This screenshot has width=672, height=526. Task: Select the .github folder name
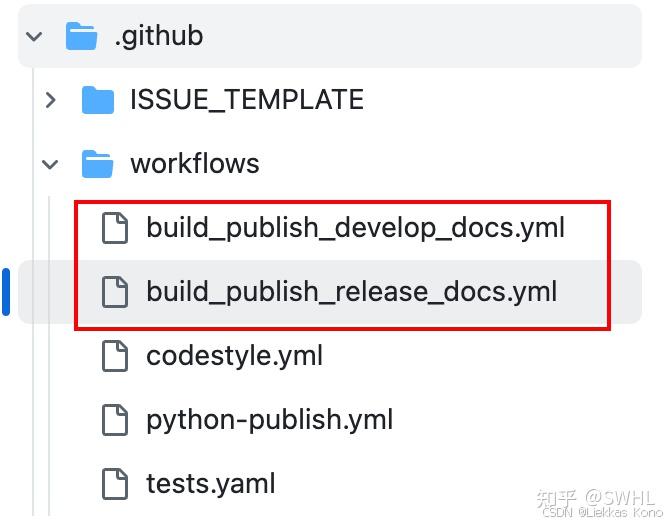tap(159, 36)
